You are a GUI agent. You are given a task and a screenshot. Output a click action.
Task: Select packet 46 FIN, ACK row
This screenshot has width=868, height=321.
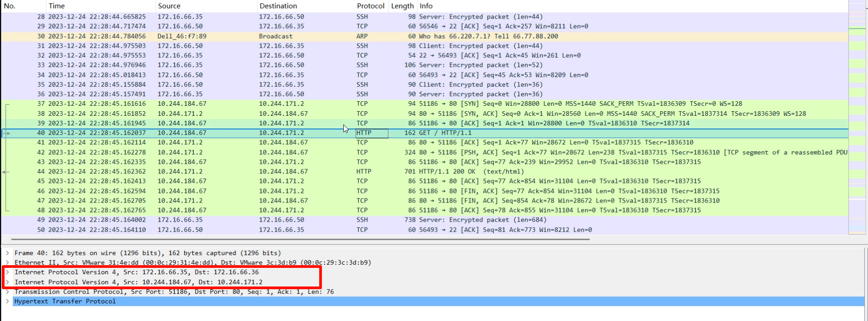[x=273, y=191]
